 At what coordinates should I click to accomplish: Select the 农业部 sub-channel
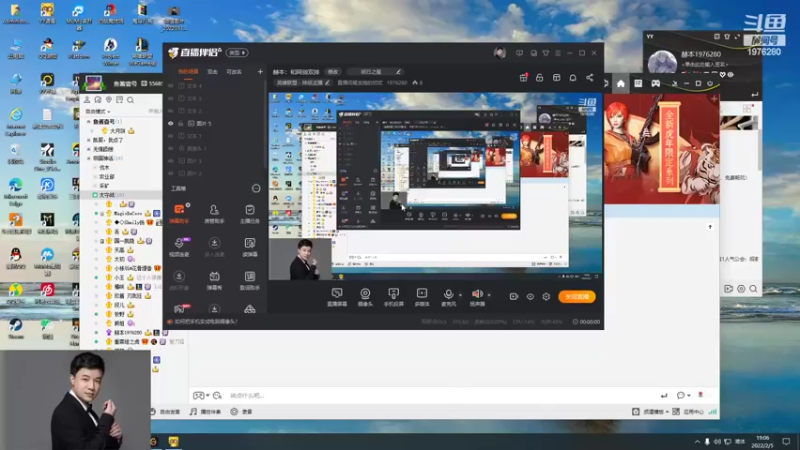107,177
